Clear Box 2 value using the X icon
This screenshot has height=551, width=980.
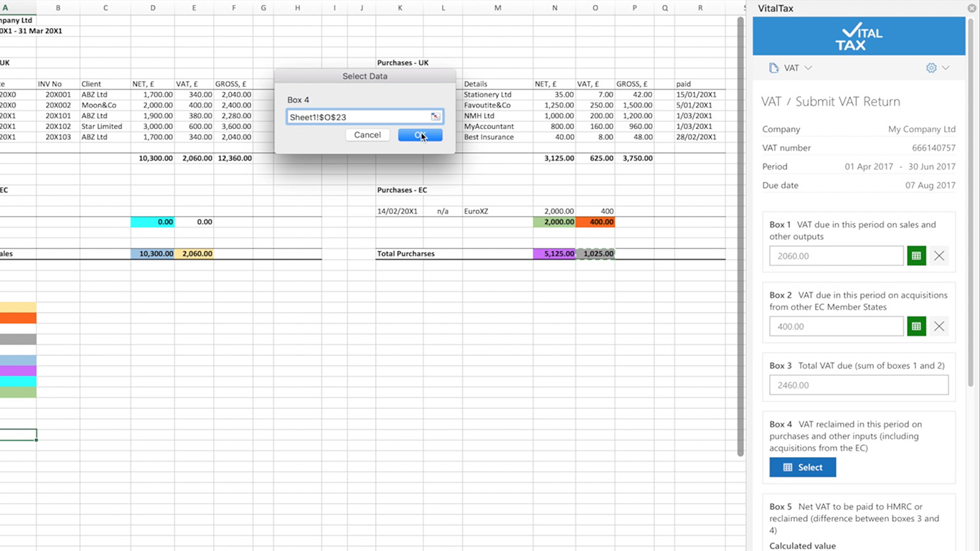pyautogui.click(x=939, y=326)
